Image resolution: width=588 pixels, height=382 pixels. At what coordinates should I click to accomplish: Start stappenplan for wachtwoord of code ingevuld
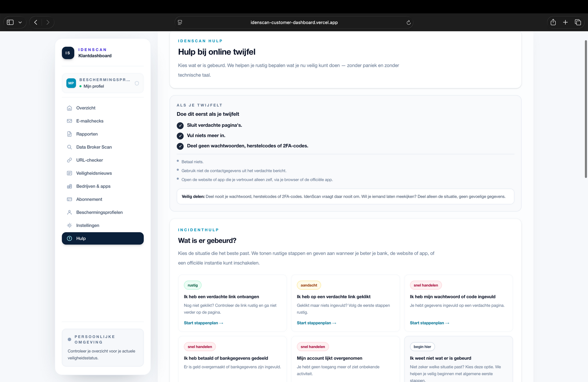pos(430,323)
